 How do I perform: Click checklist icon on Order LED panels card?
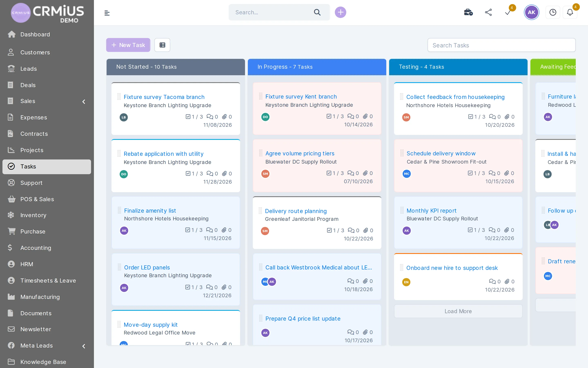[x=188, y=287]
